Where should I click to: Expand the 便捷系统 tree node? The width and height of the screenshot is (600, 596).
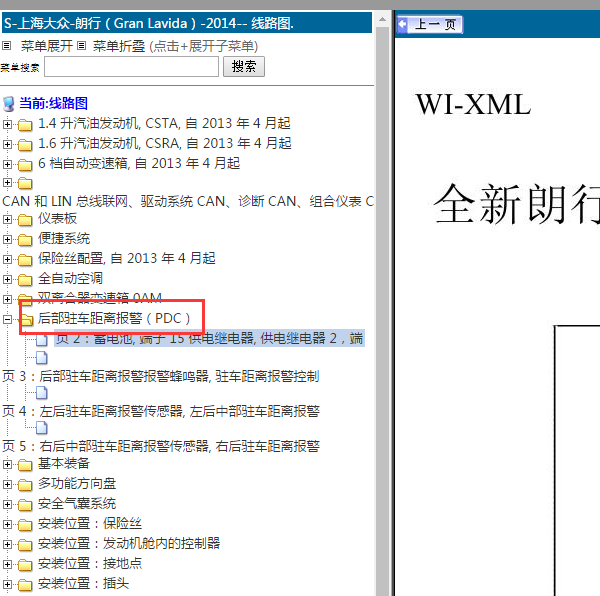(7, 239)
